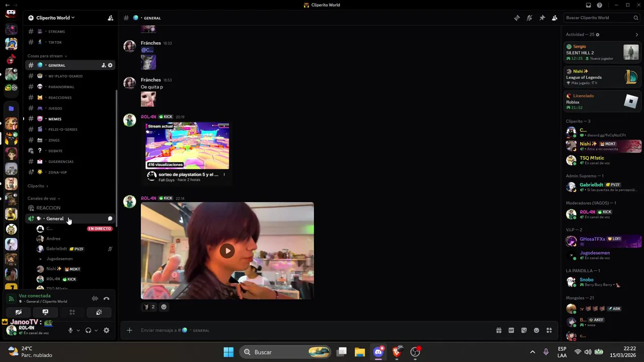Viewport: 644px width, 362px height.
Task: Disconnect from voice with phone icon
Action: (x=106, y=299)
